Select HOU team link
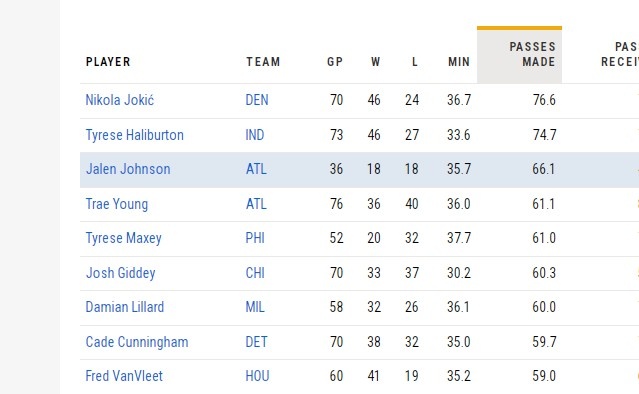Screen dimensions: 639x394 point(257,376)
